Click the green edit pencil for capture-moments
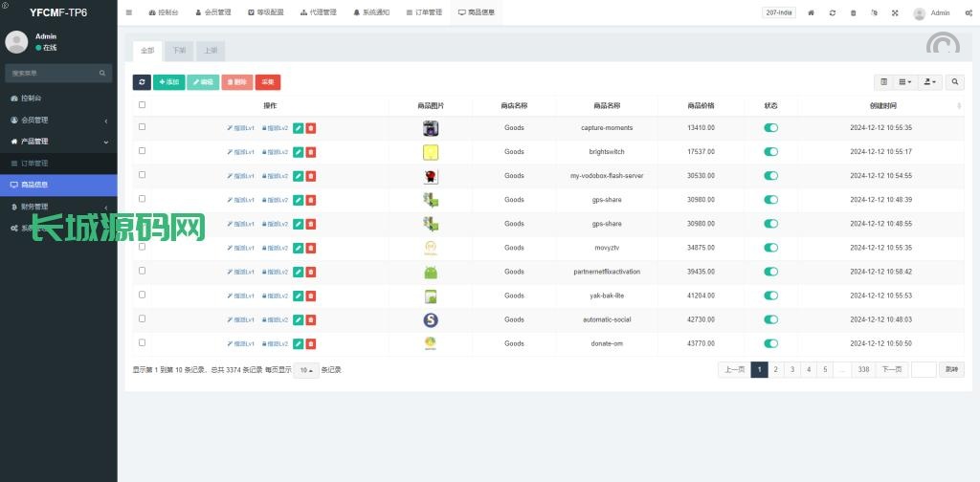Image resolution: width=980 pixels, height=482 pixels. tap(298, 127)
